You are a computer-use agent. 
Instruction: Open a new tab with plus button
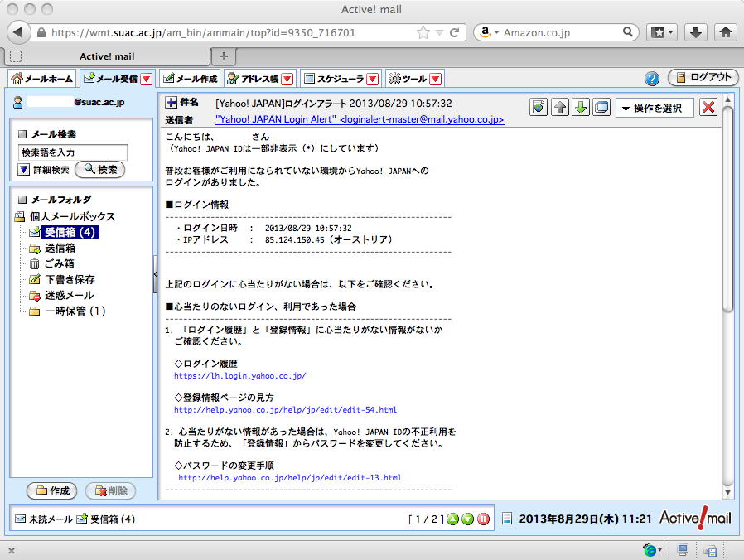(x=224, y=56)
